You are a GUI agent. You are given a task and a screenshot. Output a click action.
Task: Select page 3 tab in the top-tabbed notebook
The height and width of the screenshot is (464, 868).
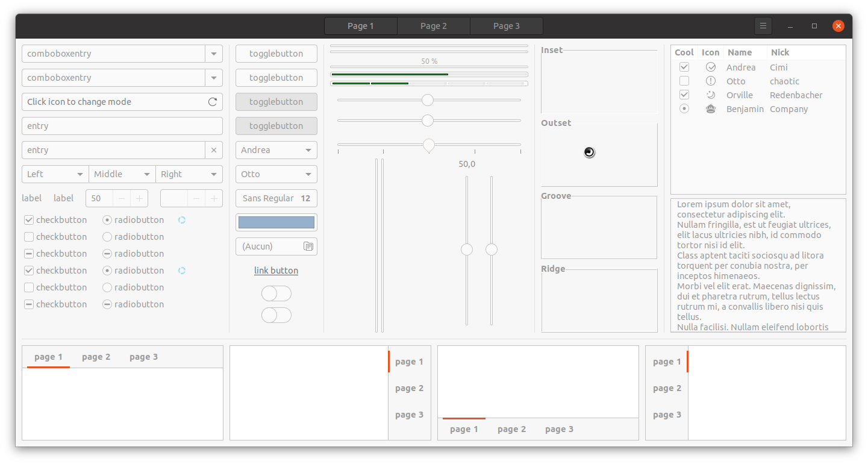pyautogui.click(x=144, y=357)
